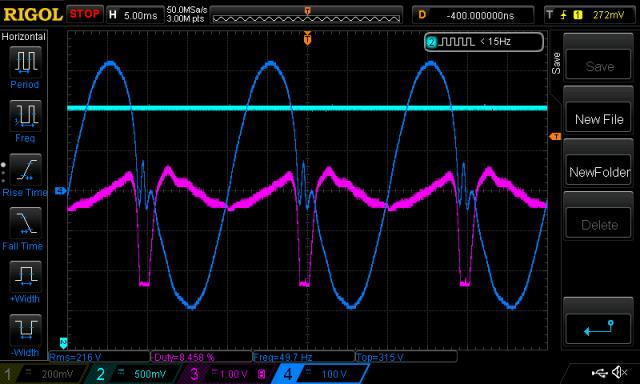Toggle the sound mute speaker icon
This screenshot has height=384, width=640.
pos(619,372)
